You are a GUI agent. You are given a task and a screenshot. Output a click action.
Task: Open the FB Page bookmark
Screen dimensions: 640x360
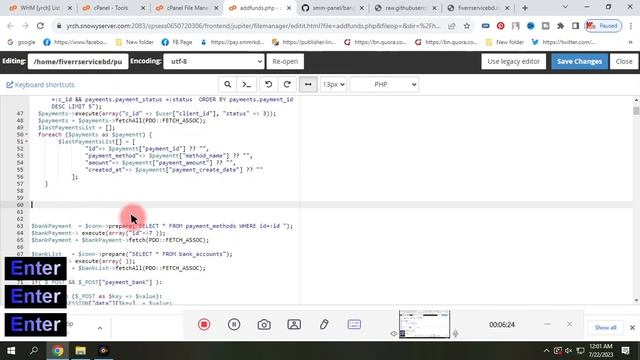pos(177,42)
